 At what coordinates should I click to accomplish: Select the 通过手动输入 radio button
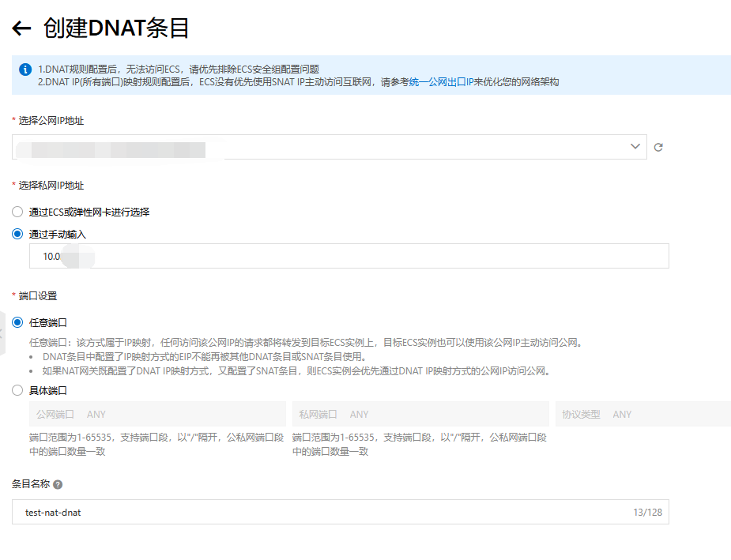point(17,234)
